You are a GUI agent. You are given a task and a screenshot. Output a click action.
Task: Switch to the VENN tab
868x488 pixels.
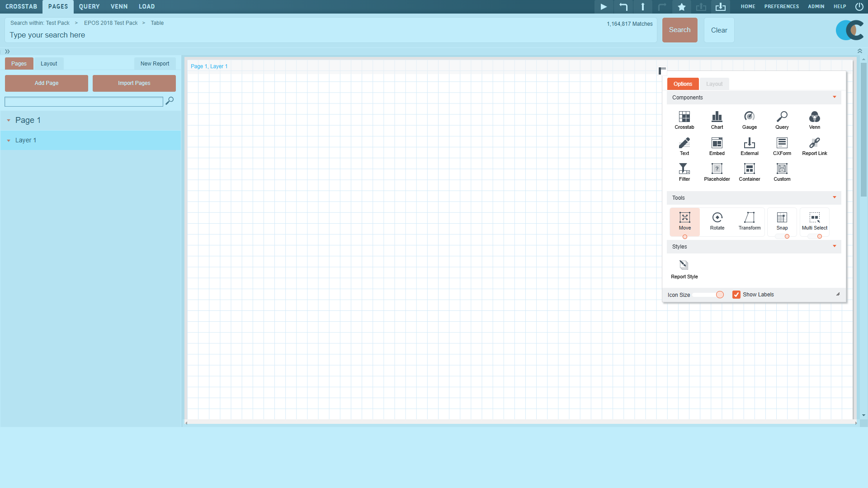pyautogui.click(x=119, y=6)
